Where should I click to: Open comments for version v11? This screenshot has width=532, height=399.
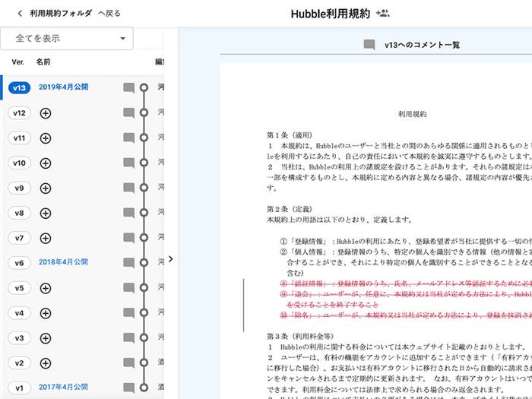(x=129, y=138)
